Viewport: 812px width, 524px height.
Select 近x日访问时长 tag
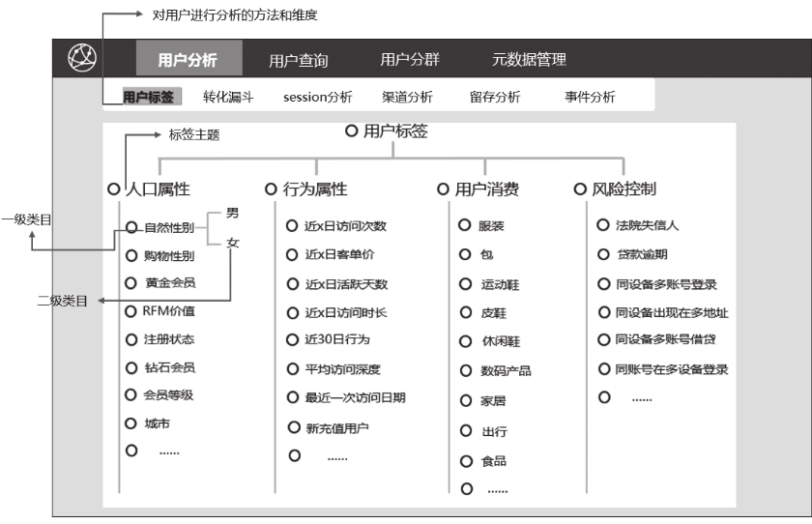336,312
